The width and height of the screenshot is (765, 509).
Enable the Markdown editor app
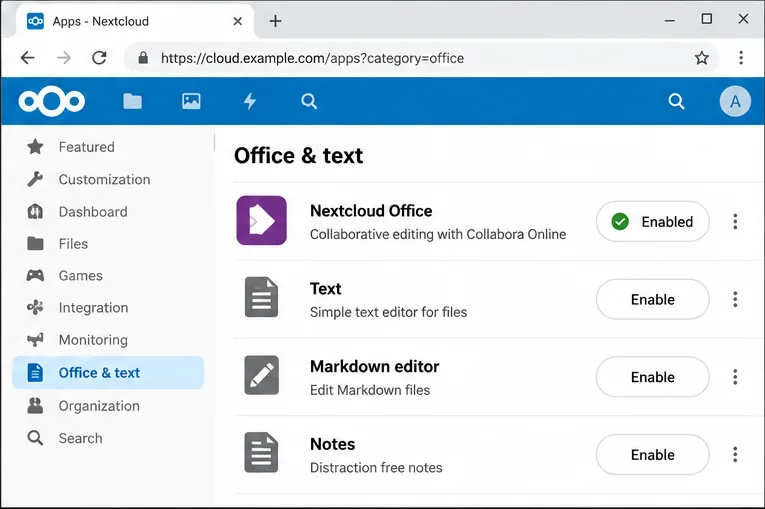point(652,377)
